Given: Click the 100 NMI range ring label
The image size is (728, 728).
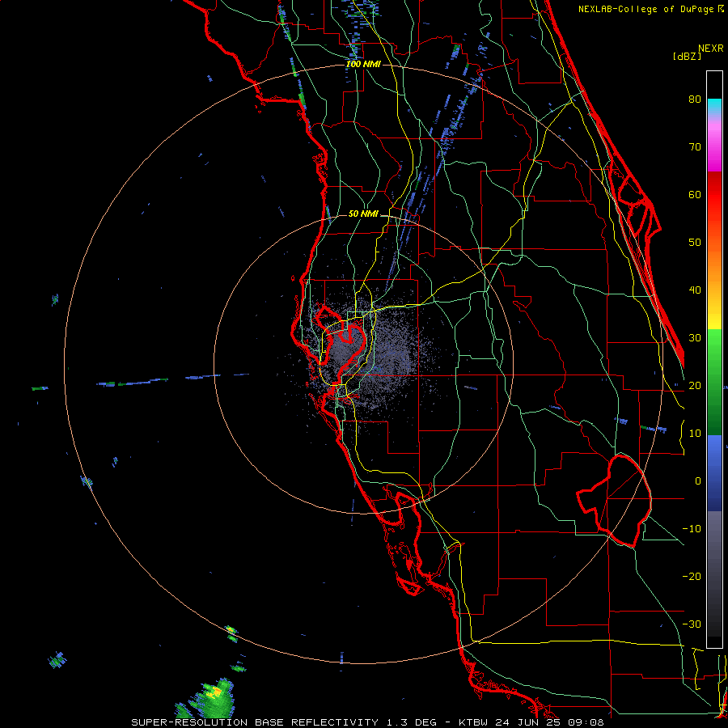Looking at the screenshot, I should point(363,64).
